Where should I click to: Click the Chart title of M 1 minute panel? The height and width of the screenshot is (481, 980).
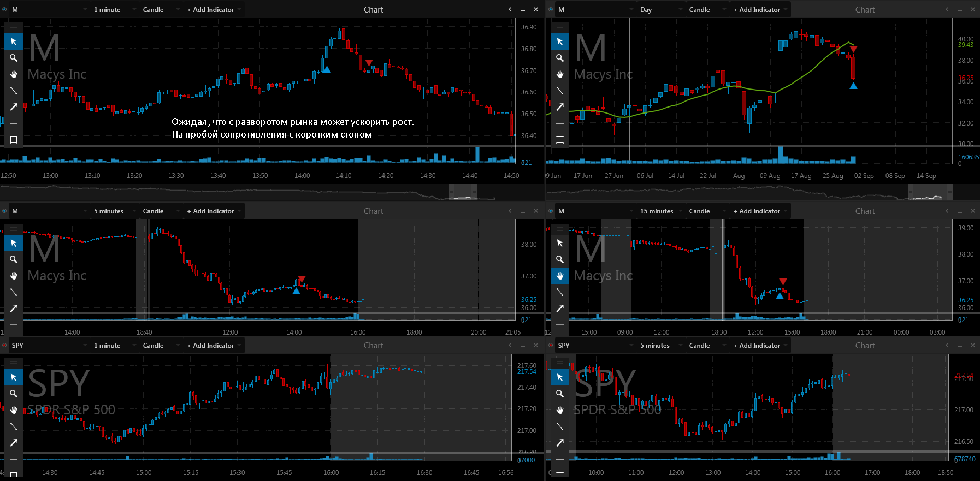(374, 9)
